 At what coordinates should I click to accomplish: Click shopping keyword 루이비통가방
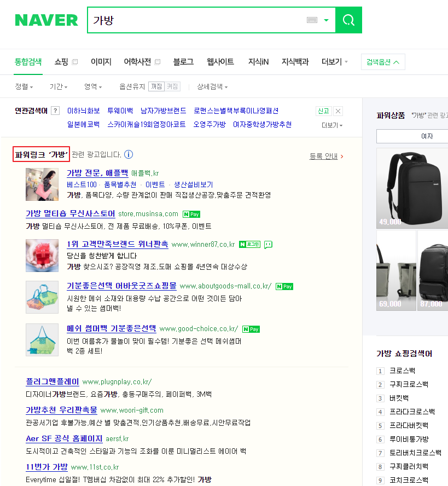point(409,439)
